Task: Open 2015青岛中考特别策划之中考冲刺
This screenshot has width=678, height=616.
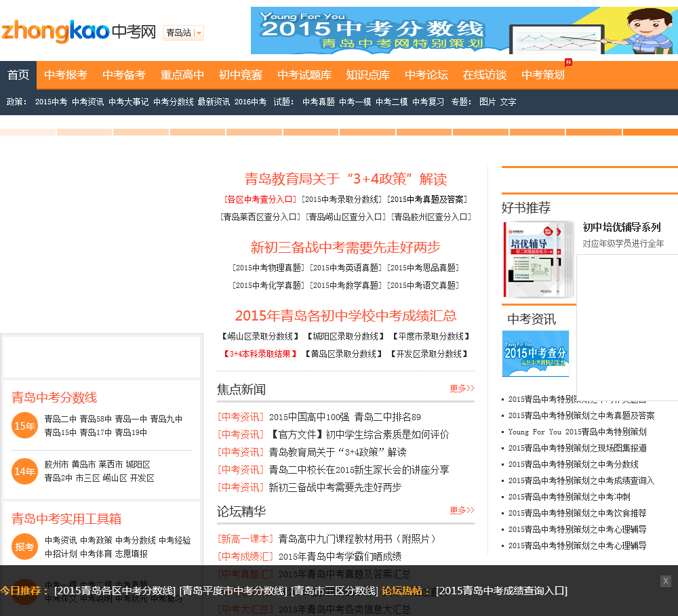Action: (569, 497)
